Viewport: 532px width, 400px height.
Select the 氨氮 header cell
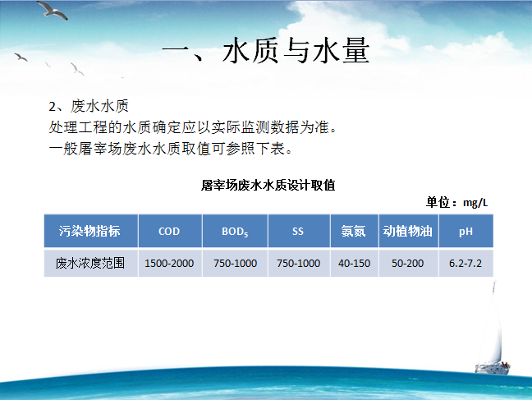pos(354,231)
